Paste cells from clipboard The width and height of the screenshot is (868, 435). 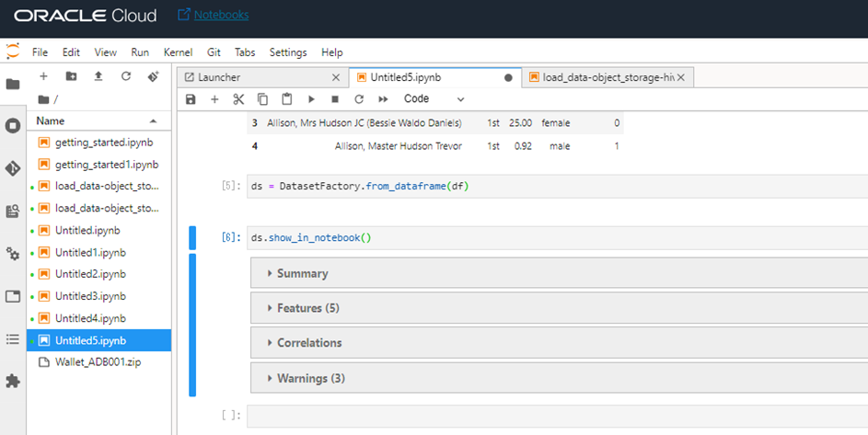click(287, 99)
